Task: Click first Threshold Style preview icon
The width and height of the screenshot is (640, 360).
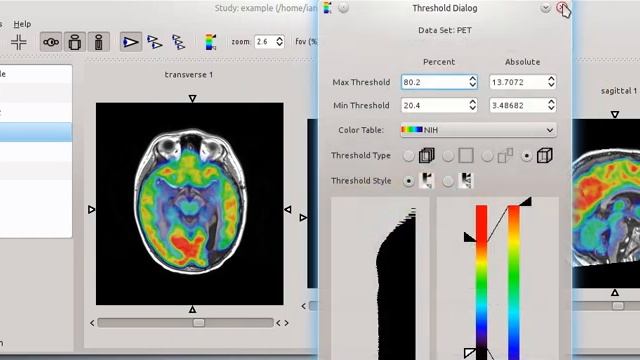Action: coord(427,180)
